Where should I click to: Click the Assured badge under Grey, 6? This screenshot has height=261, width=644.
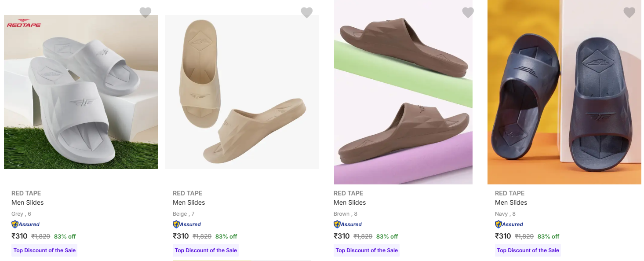tap(25, 224)
